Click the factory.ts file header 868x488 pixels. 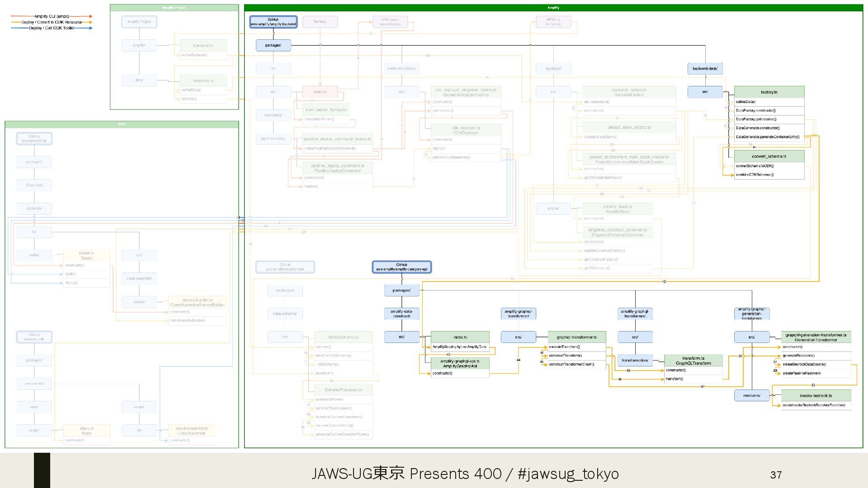pos(769,92)
